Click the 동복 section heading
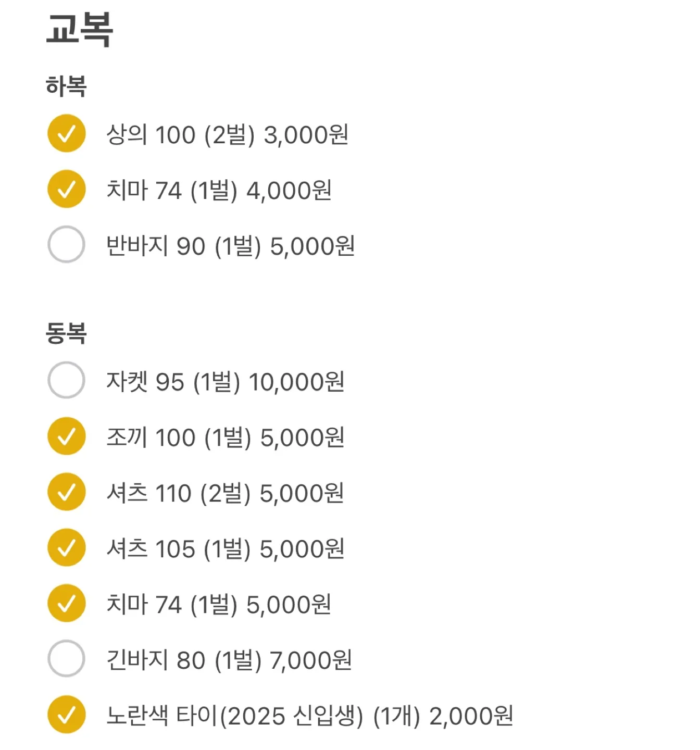The image size is (700, 750). [66, 333]
